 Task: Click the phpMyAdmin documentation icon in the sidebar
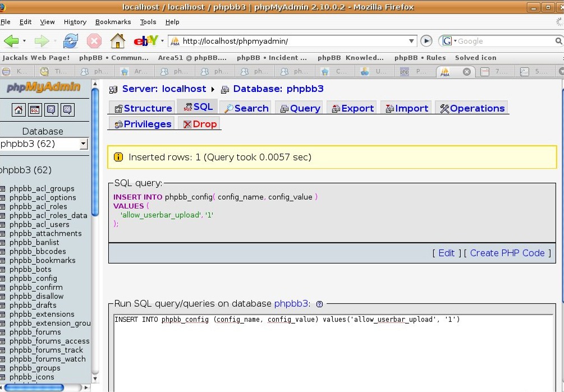[51, 110]
